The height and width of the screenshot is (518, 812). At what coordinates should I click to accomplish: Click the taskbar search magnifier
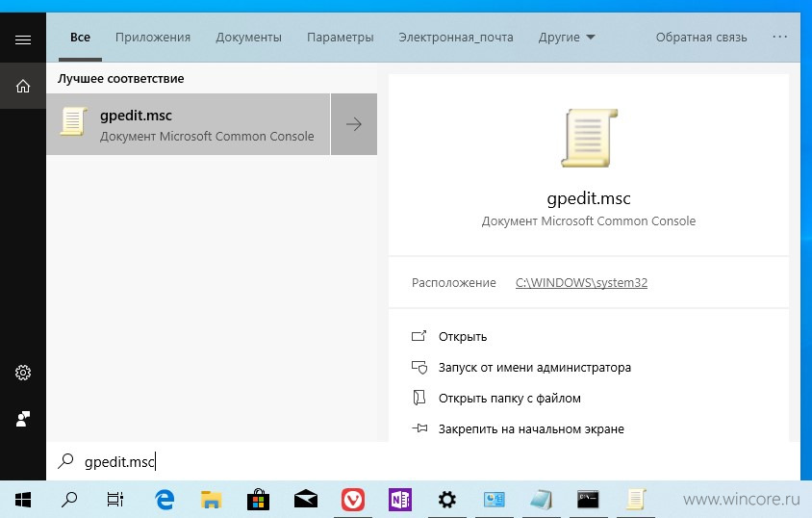pos(69,500)
